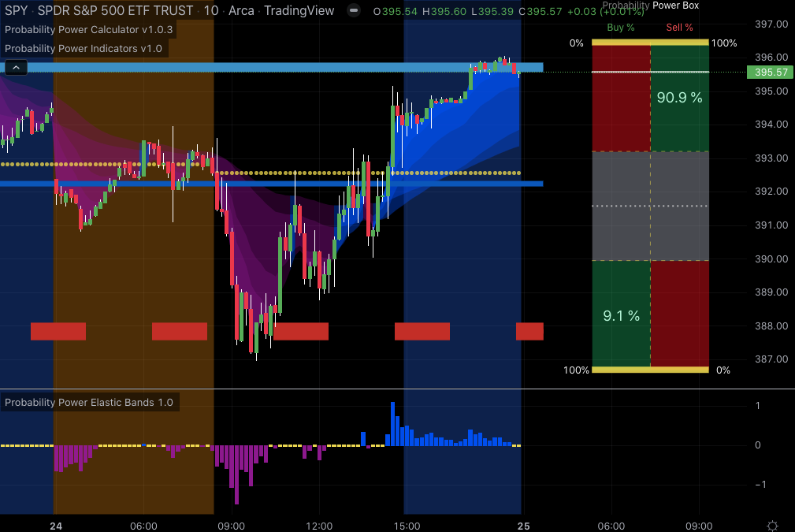Select Probability Power Indicators v1.0 legend
Viewport: 795px width, 532px height.
point(84,48)
